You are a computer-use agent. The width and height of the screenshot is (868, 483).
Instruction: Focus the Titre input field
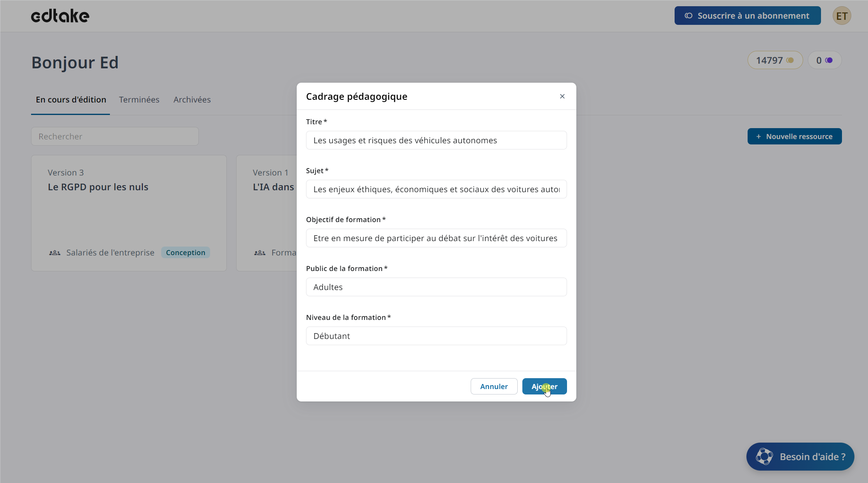[436, 140]
